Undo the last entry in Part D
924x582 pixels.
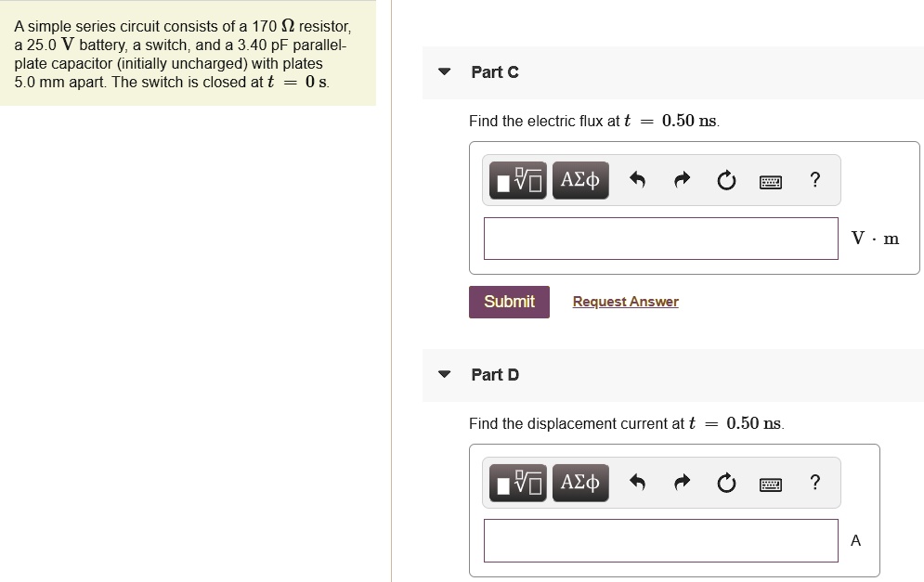tap(637, 483)
